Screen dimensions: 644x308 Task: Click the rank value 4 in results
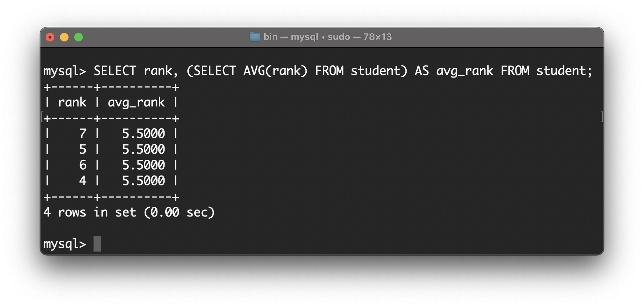point(83,181)
